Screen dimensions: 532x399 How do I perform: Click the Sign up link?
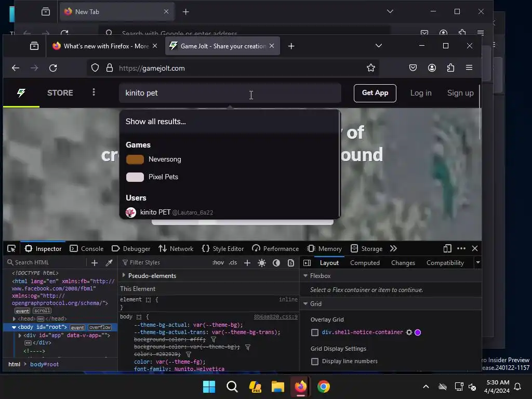pos(460,93)
